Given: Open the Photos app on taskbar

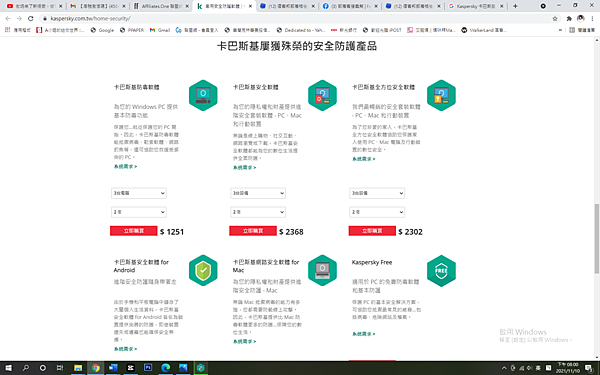Looking at the screenshot, I should coord(183,368).
